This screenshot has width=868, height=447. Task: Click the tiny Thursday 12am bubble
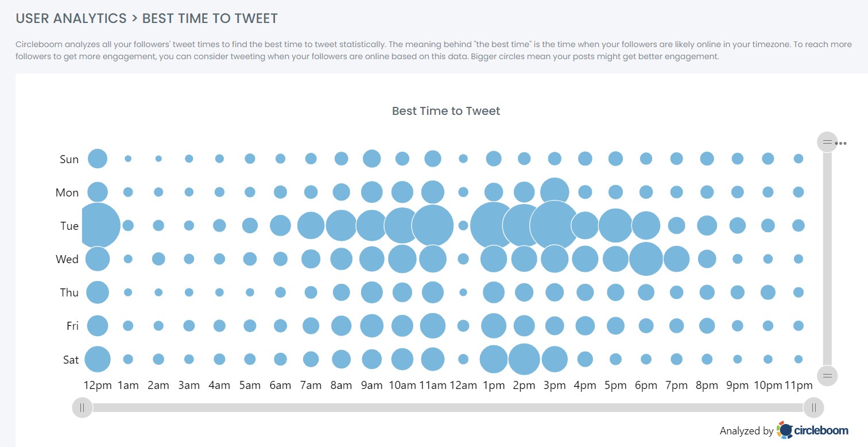click(x=463, y=292)
